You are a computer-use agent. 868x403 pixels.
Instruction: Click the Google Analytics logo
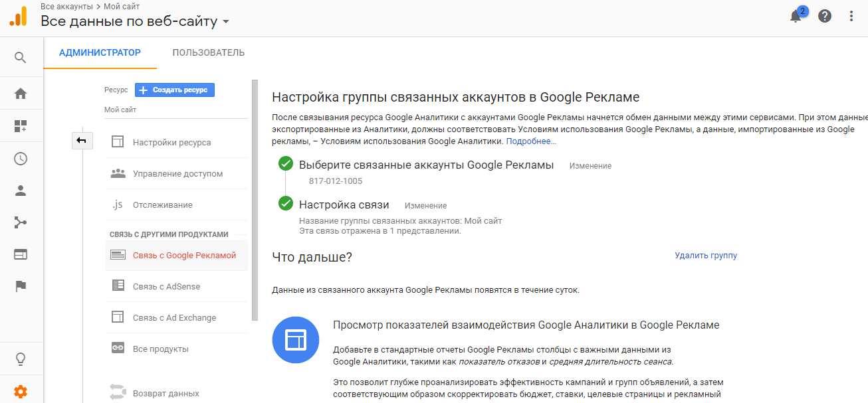tap(18, 15)
